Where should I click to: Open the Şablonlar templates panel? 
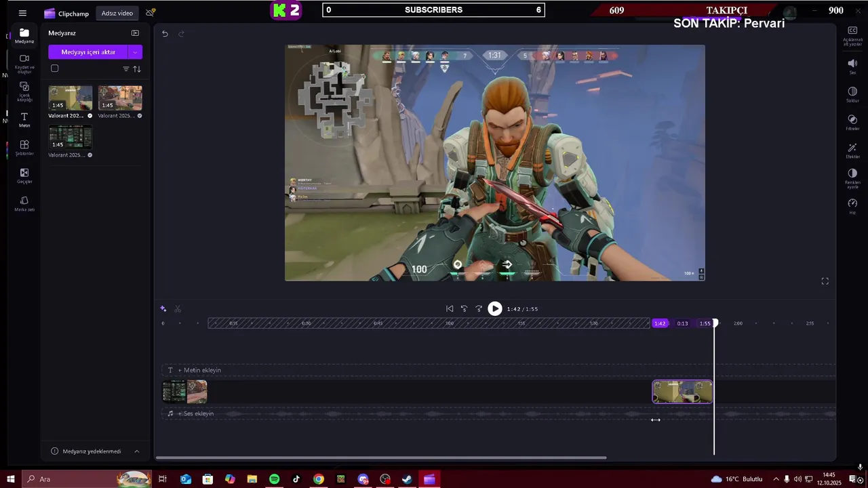coord(24,148)
